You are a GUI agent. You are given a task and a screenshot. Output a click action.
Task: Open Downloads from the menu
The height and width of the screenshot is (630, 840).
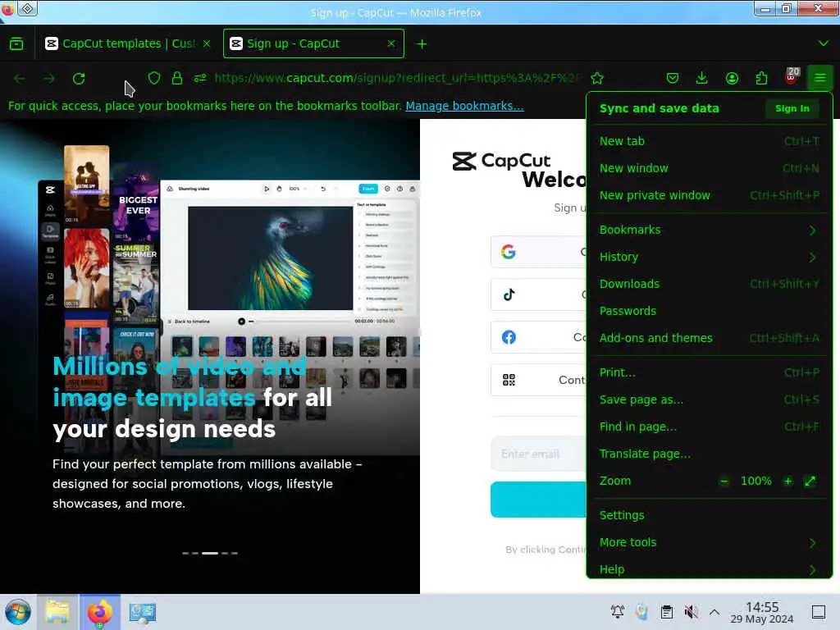click(710, 284)
